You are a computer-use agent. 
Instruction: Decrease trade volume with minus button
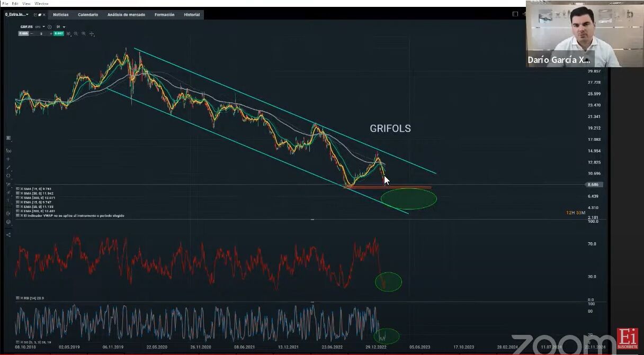point(31,33)
